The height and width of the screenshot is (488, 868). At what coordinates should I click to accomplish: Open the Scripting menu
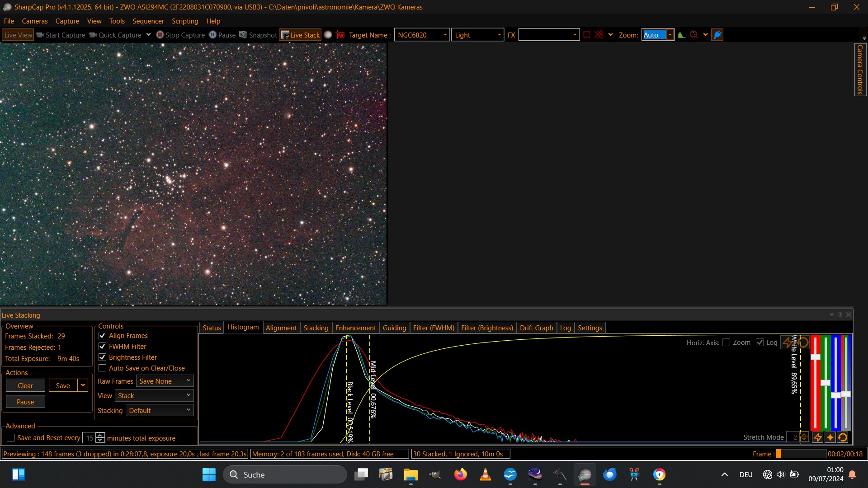185,21
